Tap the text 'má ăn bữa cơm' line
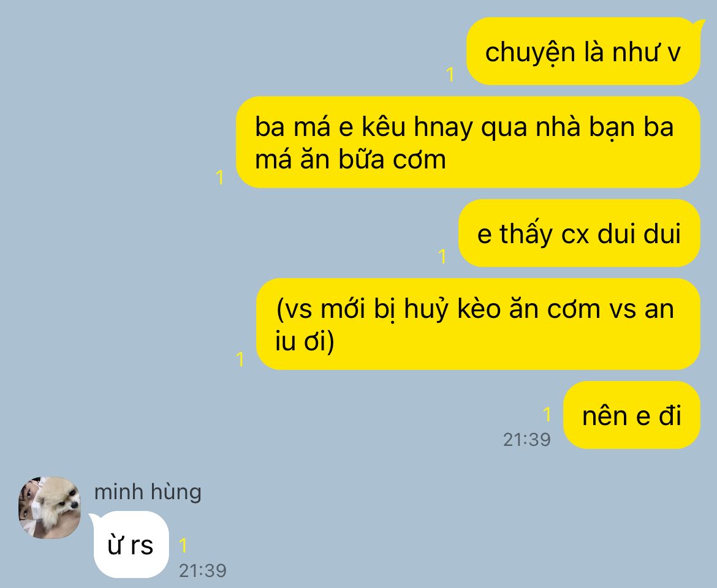The width and height of the screenshot is (717, 588). coord(351,159)
